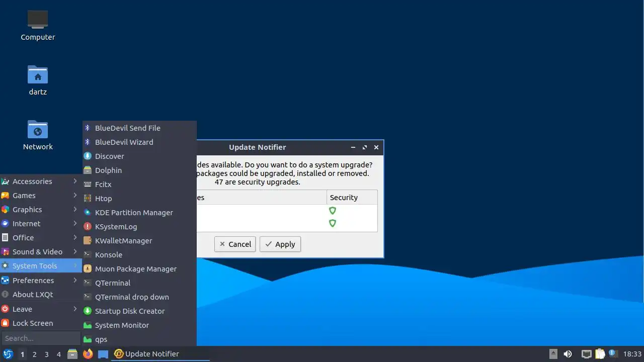
Task: Select virtual desktop 1
Action: pyautogui.click(x=22, y=354)
